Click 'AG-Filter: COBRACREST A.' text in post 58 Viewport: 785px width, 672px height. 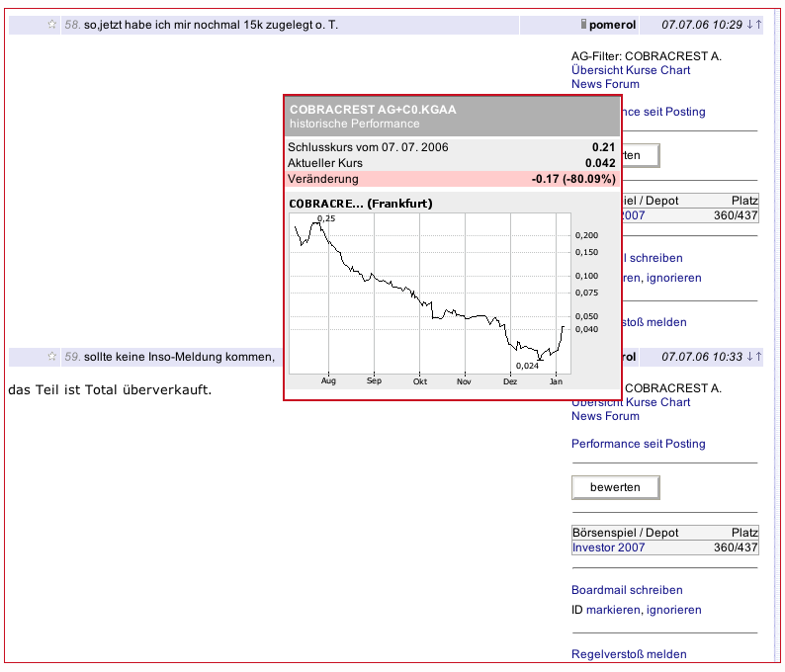coord(647,56)
